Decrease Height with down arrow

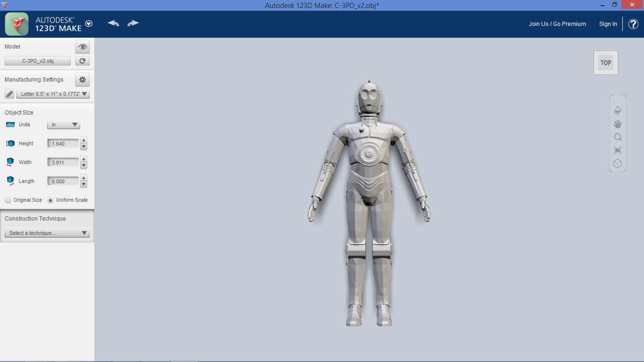point(84,147)
